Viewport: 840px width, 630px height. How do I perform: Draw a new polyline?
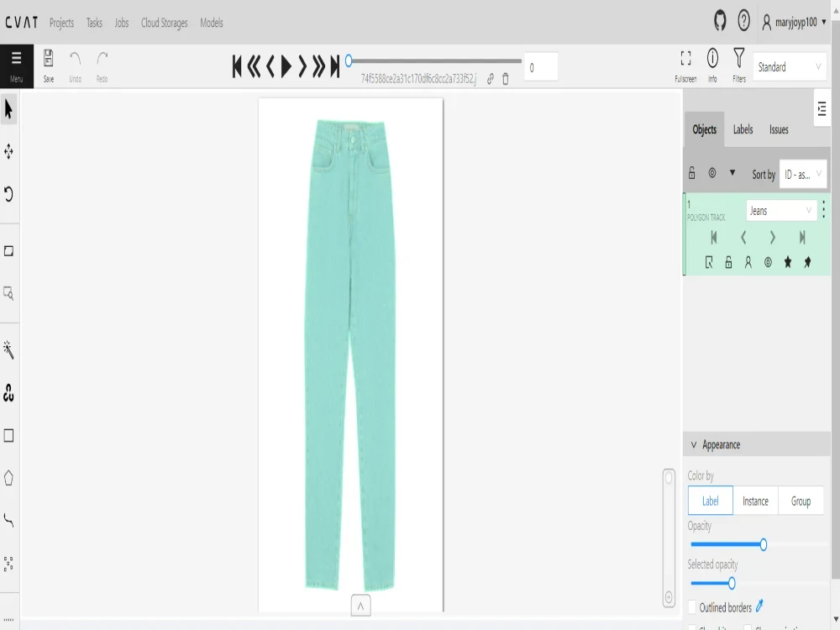click(x=8, y=520)
